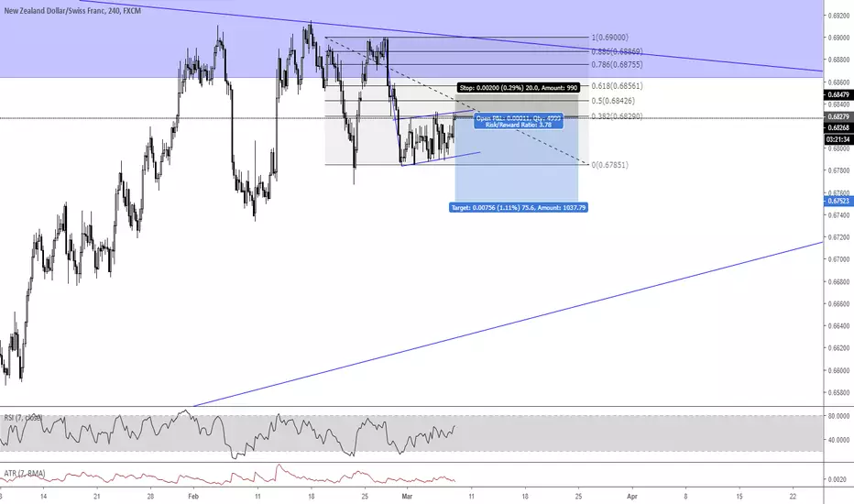Screen dimensions: 854x504
Task: Click the Fibonacci level label 1(0.69000)
Action: coord(610,38)
